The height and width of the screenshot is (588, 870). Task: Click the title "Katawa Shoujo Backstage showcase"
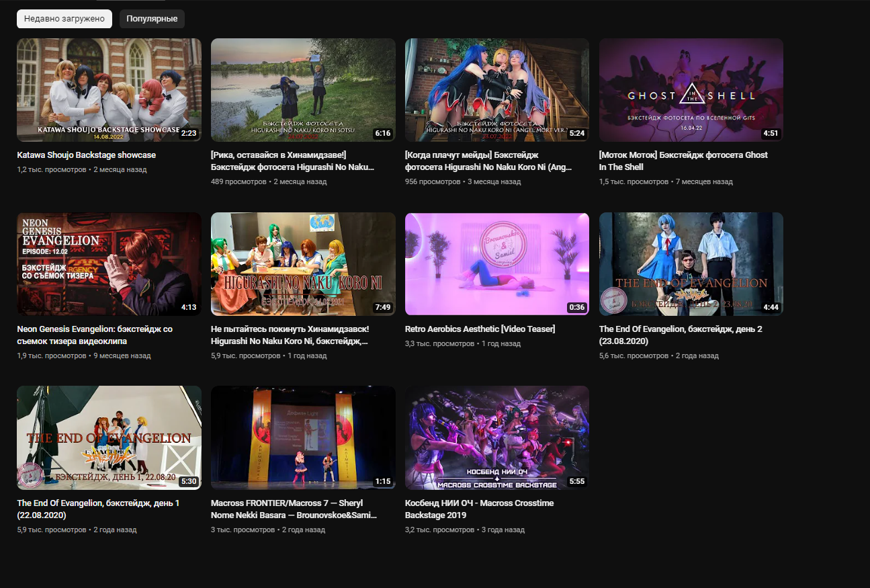[x=87, y=155]
